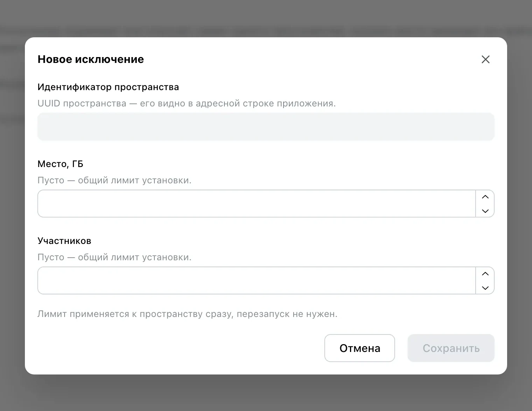
Task: Click the Лимит применяется к пространству note
Action: (x=187, y=314)
